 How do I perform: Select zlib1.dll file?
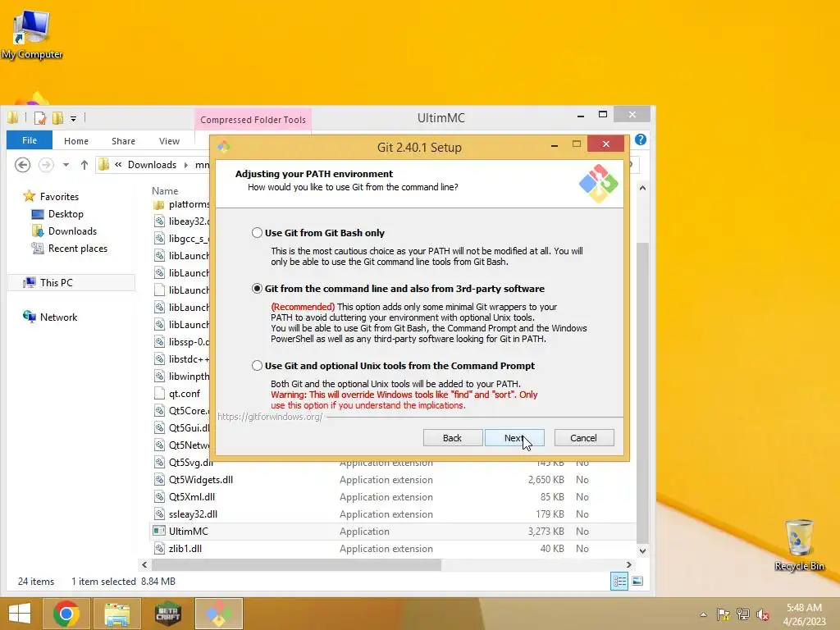coord(185,548)
